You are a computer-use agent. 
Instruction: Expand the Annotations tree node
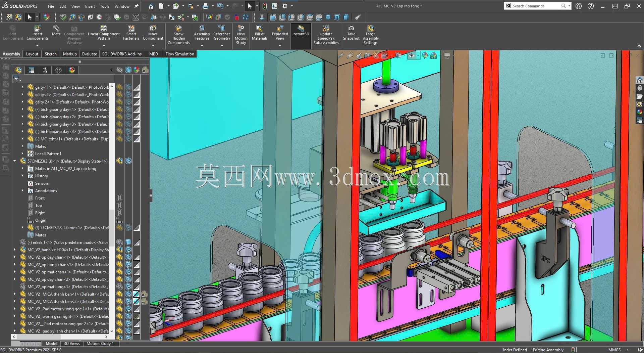pyautogui.click(x=22, y=191)
